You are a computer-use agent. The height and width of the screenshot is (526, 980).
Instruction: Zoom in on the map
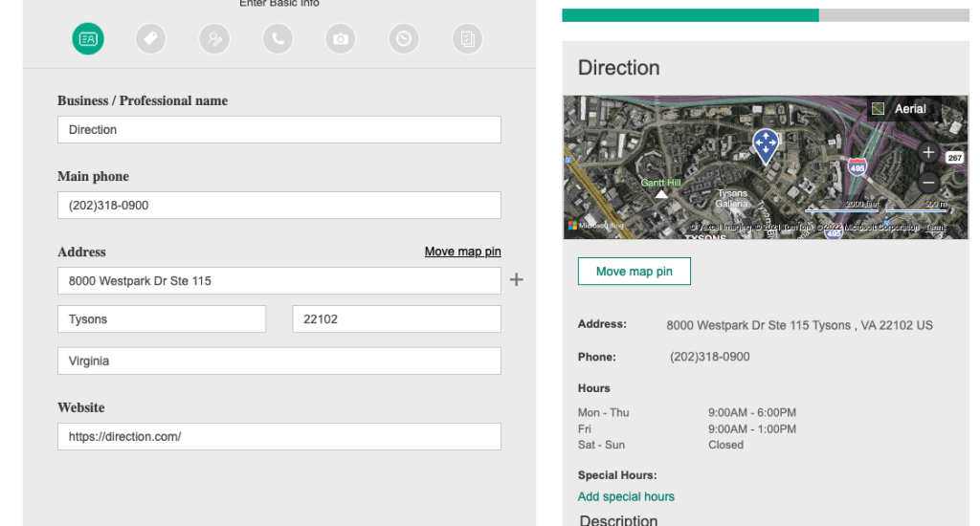pos(927,152)
